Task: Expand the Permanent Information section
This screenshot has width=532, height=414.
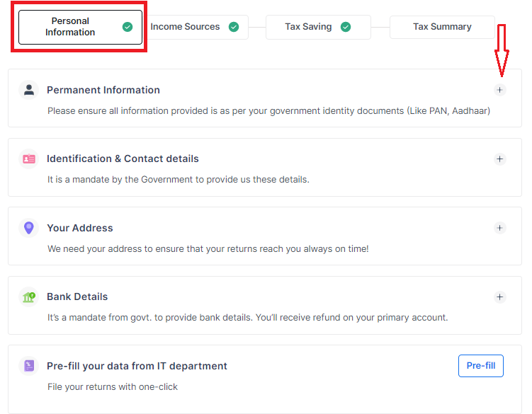Action: point(499,90)
